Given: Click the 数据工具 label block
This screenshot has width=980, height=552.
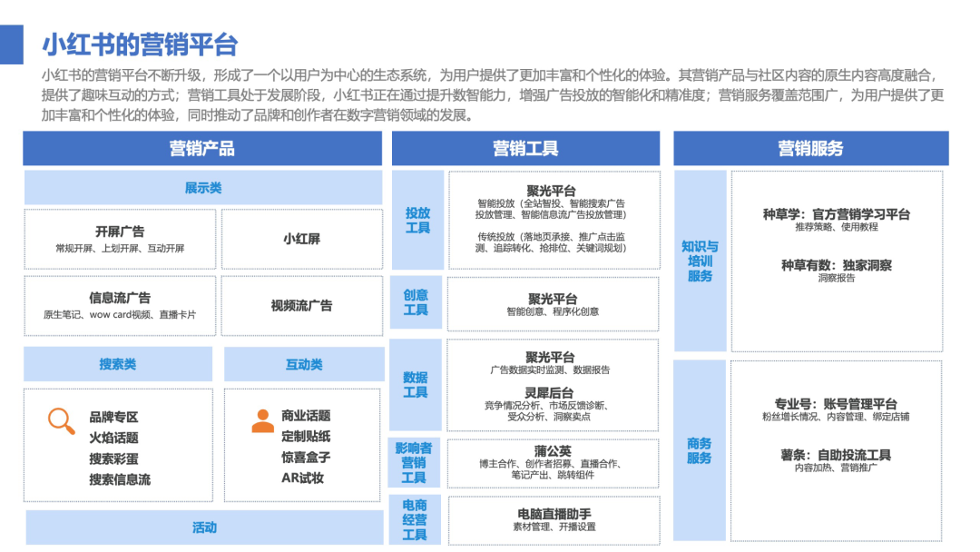Looking at the screenshot, I should (x=415, y=385).
